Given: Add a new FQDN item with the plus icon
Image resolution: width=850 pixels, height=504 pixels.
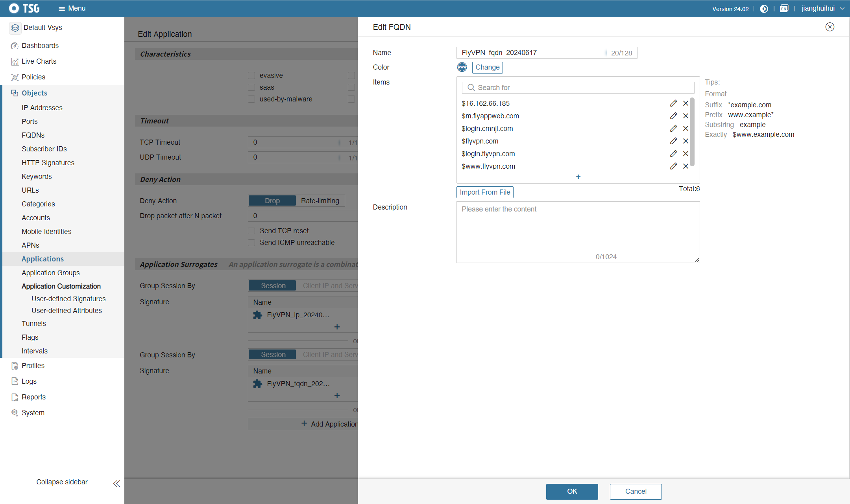Looking at the screenshot, I should [578, 177].
